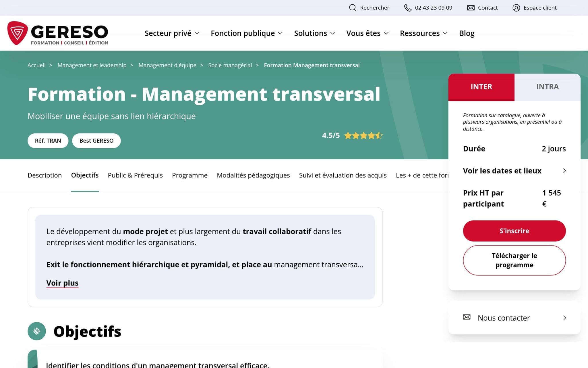
Task: Click the Objectifs target icon
Action: point(37,331)
